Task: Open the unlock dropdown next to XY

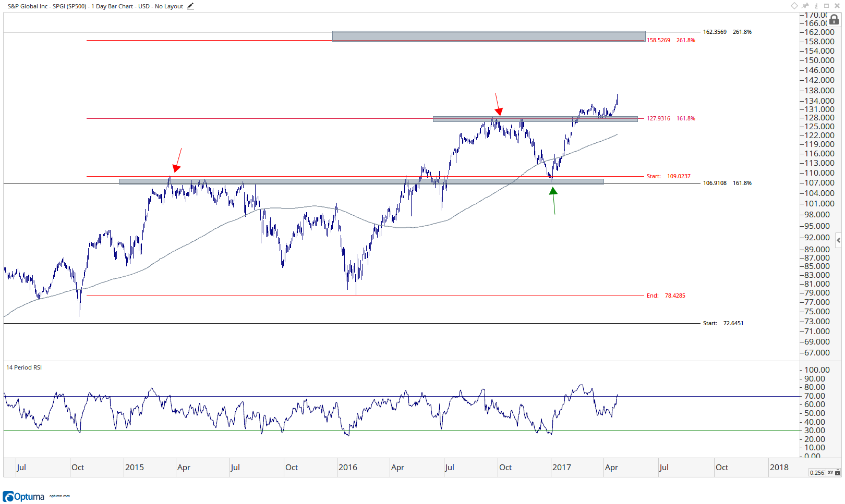Action: 838,473
